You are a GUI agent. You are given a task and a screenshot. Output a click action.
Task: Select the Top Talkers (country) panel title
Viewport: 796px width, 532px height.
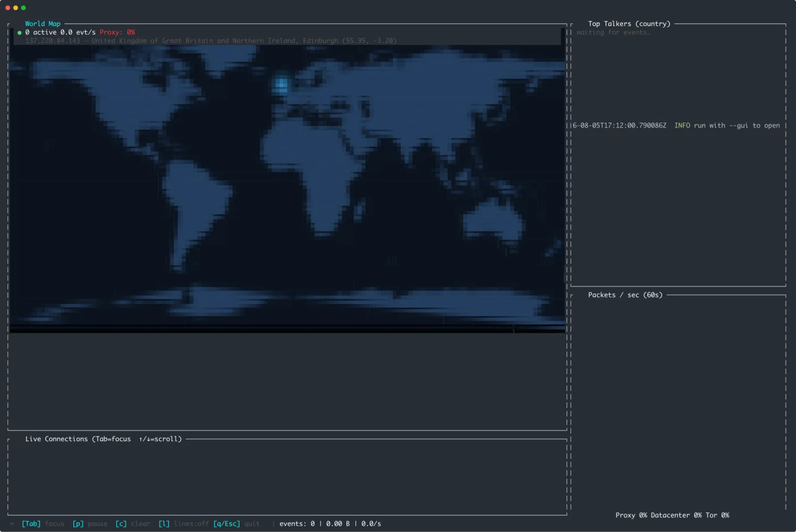click(x=629, y=24)
